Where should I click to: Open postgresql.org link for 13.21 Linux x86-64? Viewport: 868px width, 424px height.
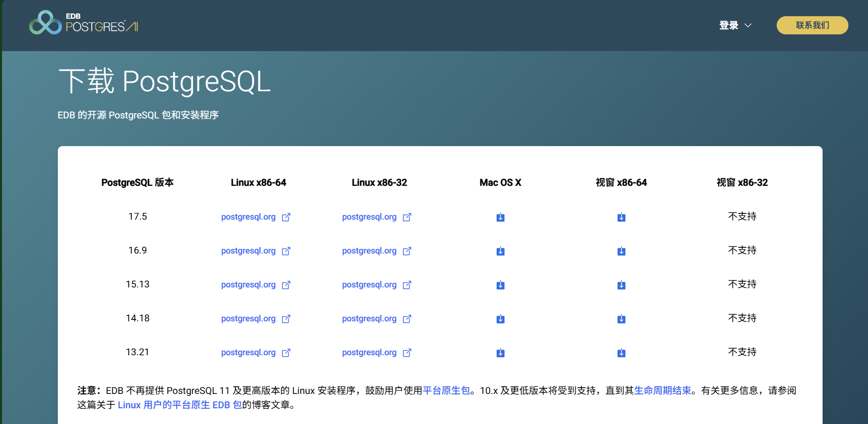tap(256, 352)
